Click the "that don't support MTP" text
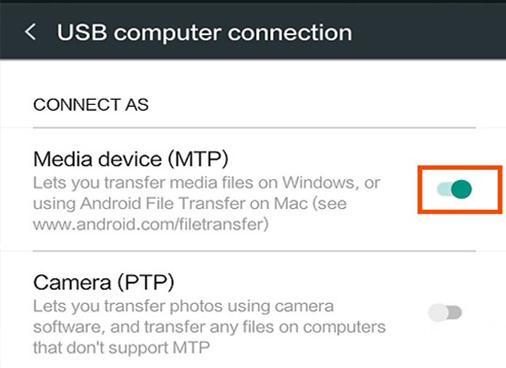Screen dimensions: 506x368 click(121, 348)
